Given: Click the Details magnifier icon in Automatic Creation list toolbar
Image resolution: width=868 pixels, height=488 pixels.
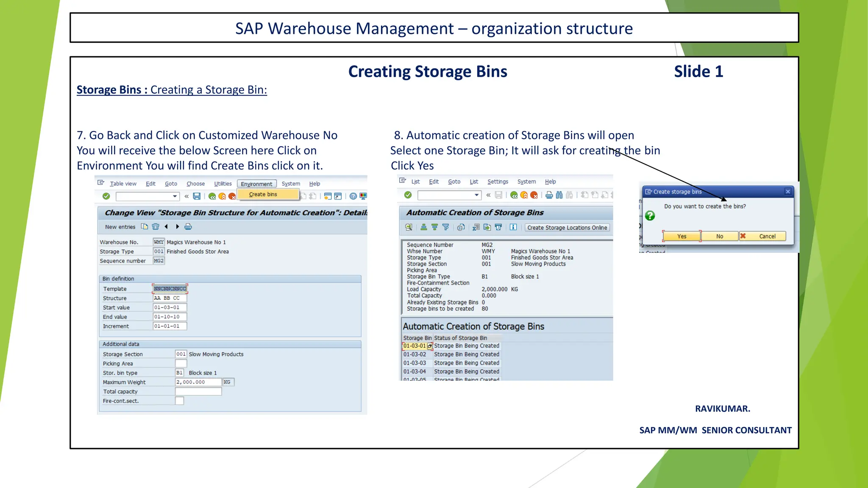Looking at the screenshot, I should coord(409,227).
